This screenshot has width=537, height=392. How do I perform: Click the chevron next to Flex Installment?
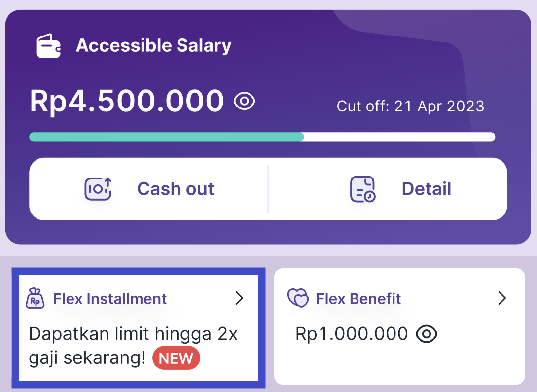point(240,298)
